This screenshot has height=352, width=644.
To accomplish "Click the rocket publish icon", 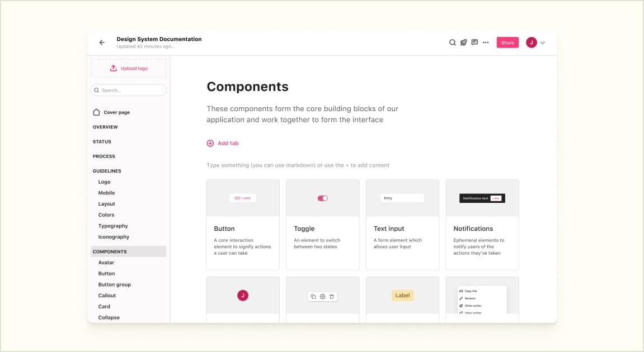I will pos(463,42).
